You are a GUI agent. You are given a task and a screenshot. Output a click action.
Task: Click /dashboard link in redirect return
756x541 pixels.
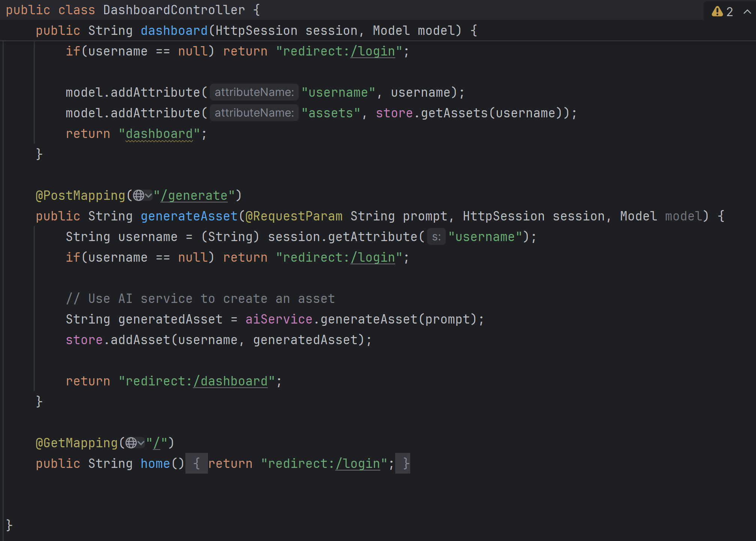(230, 381)
